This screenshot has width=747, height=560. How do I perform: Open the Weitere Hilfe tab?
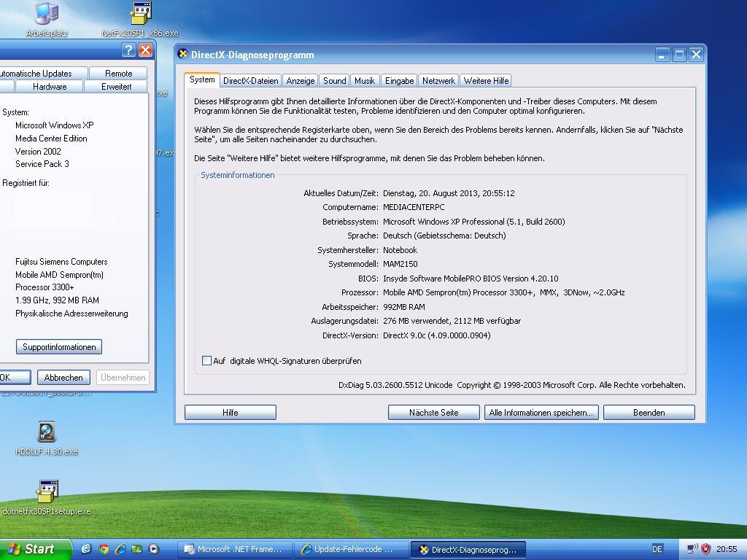pos(486,80)
